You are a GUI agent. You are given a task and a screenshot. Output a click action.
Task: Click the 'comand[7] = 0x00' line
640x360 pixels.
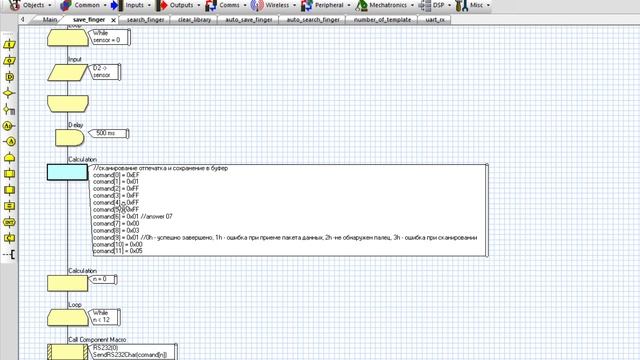click(116, 224)
